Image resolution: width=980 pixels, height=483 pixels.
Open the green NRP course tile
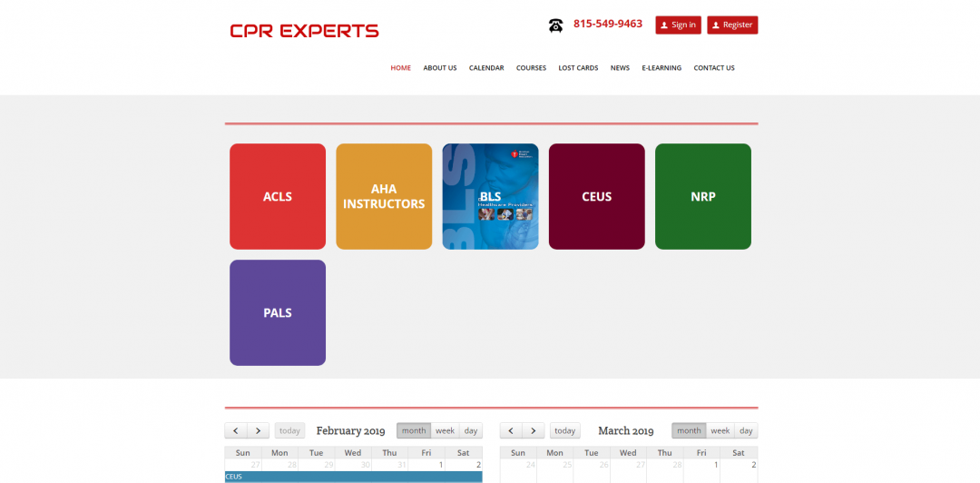coord(703,196)
